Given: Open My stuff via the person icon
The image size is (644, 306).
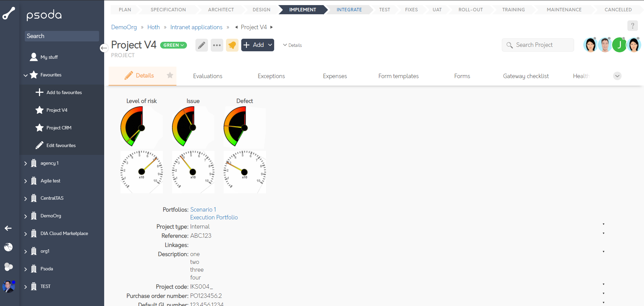Looking at the screenshot, I should click(34, 57).
